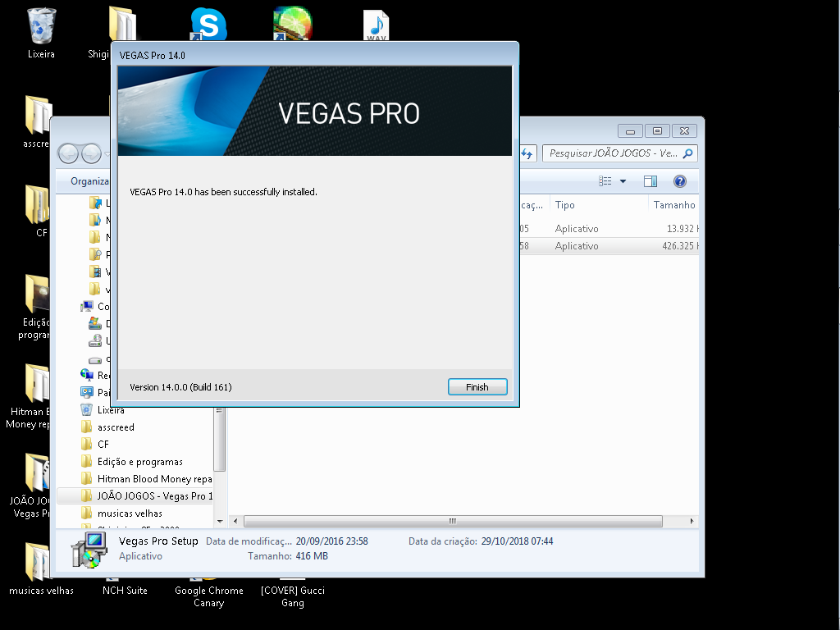
Task: Sort files by Tamanho column header
Action: pos(674,204)
